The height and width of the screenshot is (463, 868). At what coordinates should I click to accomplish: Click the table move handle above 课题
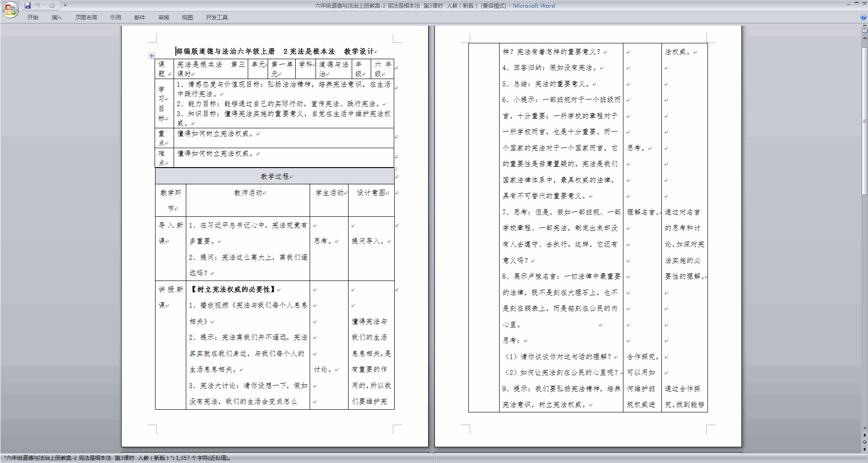click(151, 56)
